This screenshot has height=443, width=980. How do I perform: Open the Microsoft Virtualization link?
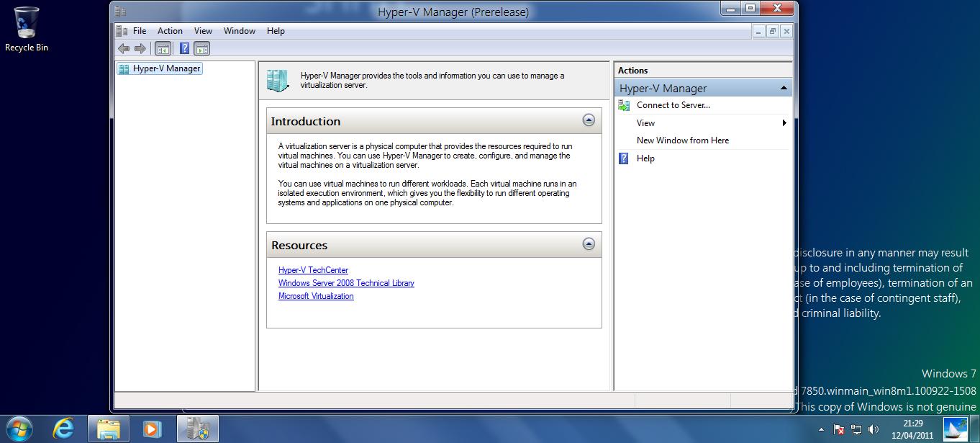[316, 296]
